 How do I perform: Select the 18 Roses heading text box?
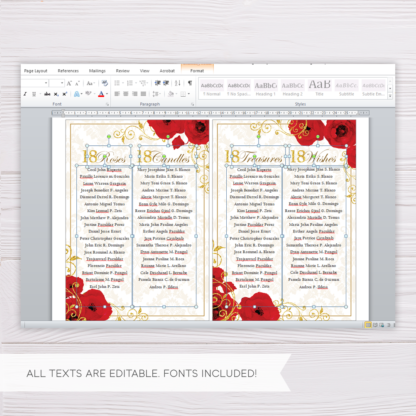(108, 156)
